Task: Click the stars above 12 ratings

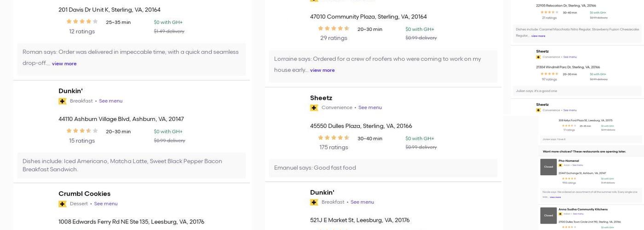Action: 82,21
